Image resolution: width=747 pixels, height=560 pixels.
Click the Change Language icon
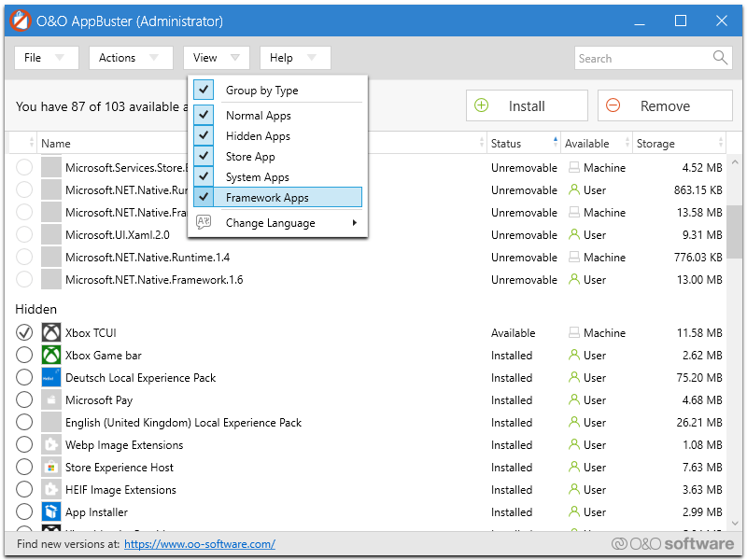coord(204,222)
